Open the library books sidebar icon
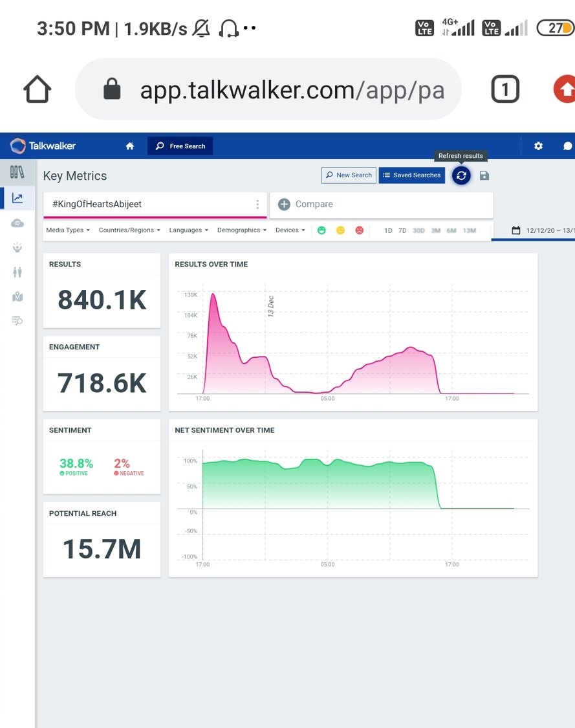The width and height of the screenshot is (575, 728). coord(17,172)
